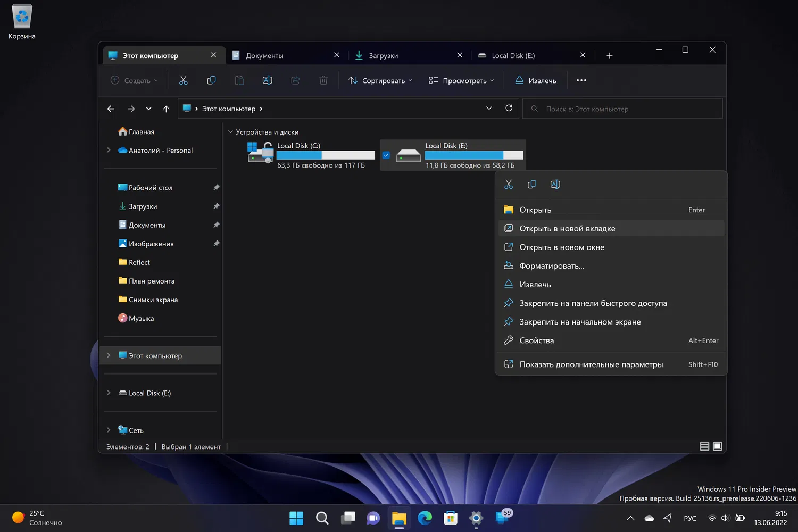
Task: Click the Copy icon in context menu
Action: pyautogui.click(x=531, y=185)
